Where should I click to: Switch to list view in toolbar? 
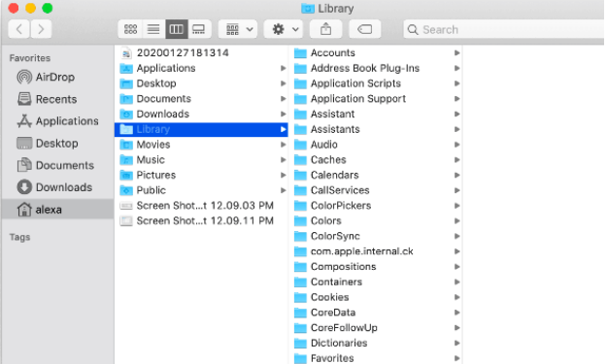click(x=153, y=29)
